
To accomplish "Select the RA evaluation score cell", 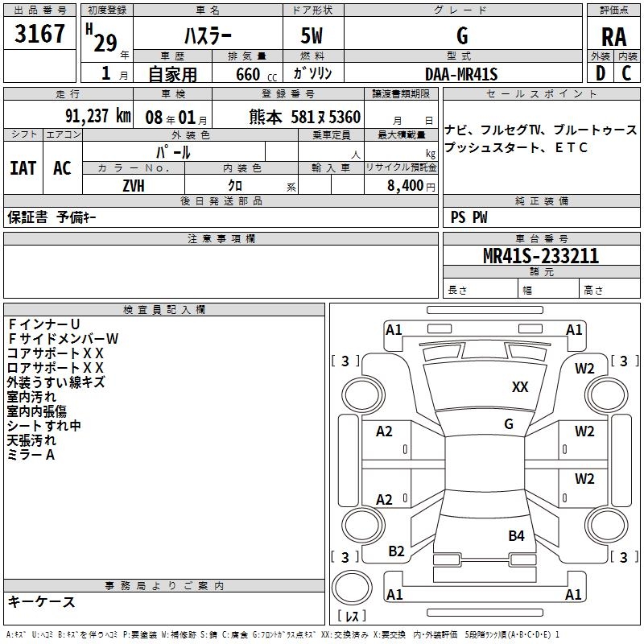I will [x=613, y=37].
